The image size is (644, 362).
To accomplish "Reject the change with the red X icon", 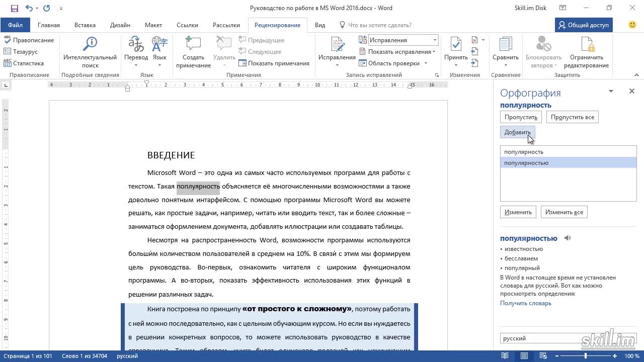I will pyautogui.click(x=474, y=40).
